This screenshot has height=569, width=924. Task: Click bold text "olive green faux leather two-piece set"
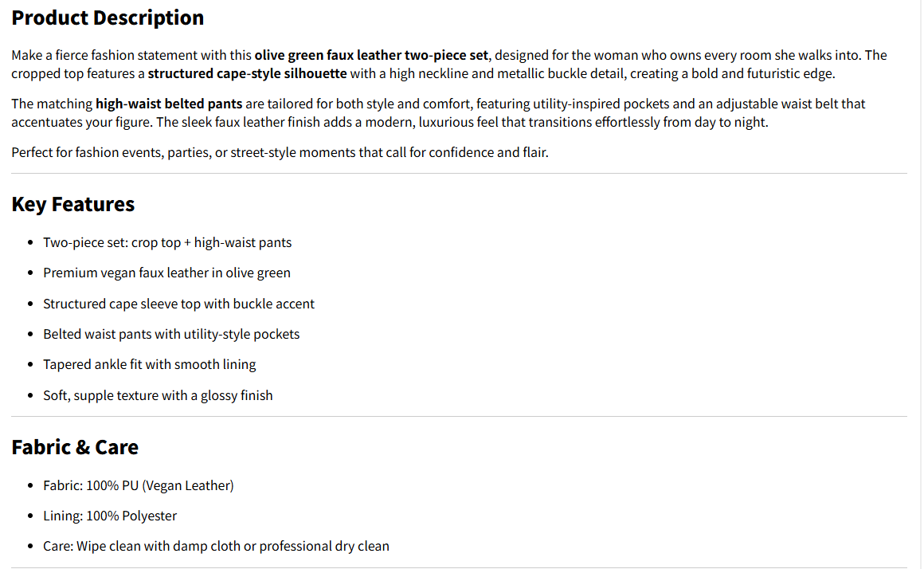tap(371, 55)
